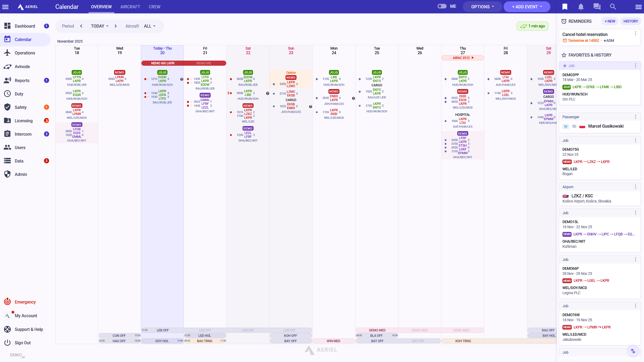The width and height of the screenshot is (644, 362).
Task: Click the HISTORY button in reminders
Action: click(631, 21)
